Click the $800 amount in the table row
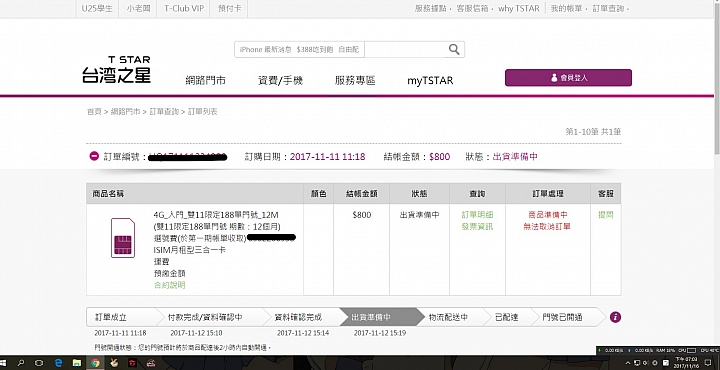 coord(361,215)
